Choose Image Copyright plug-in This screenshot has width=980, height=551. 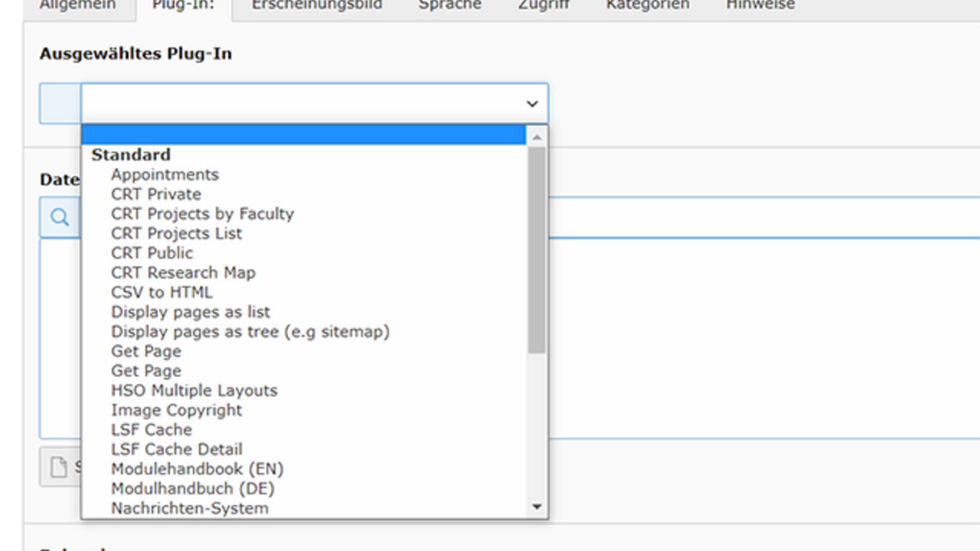[x=176, y=410]
